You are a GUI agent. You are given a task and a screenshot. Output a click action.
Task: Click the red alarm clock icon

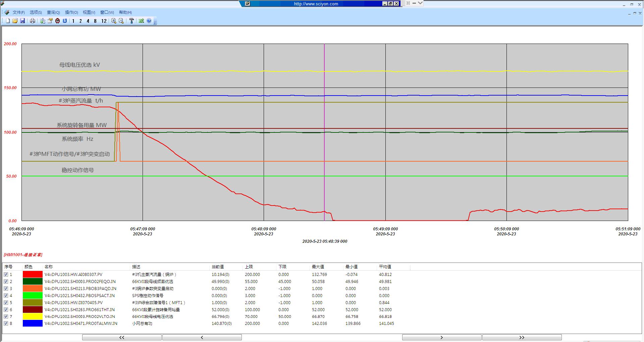point(57,21)
